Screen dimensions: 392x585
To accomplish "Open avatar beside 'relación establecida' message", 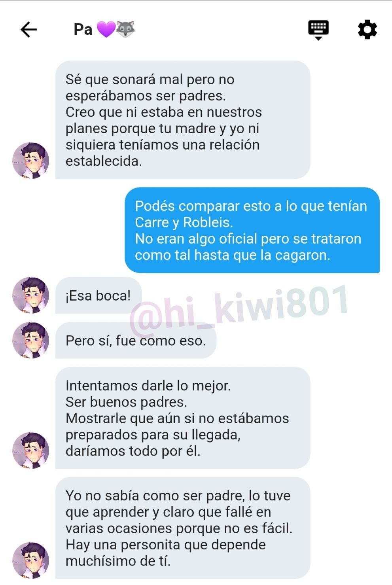I will [31, 161].
